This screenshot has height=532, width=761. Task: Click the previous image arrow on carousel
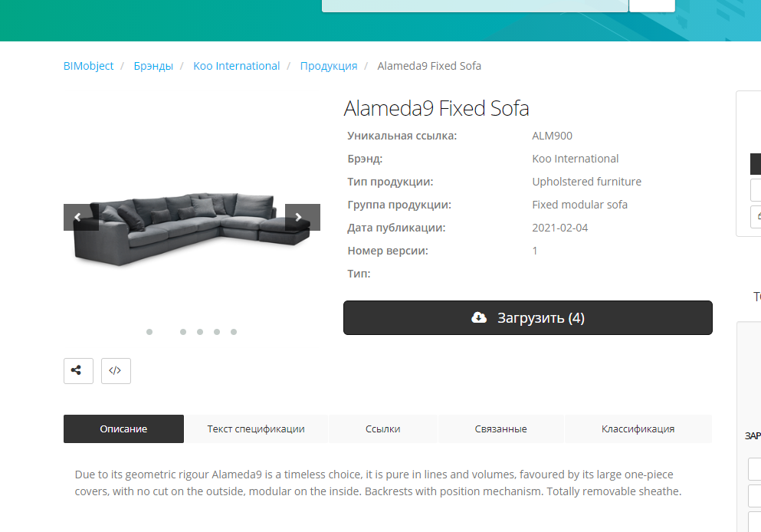pos(81,217)
